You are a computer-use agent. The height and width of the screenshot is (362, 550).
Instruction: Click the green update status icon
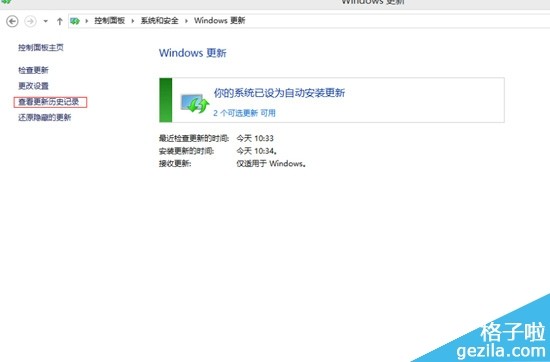coord(195,103)
